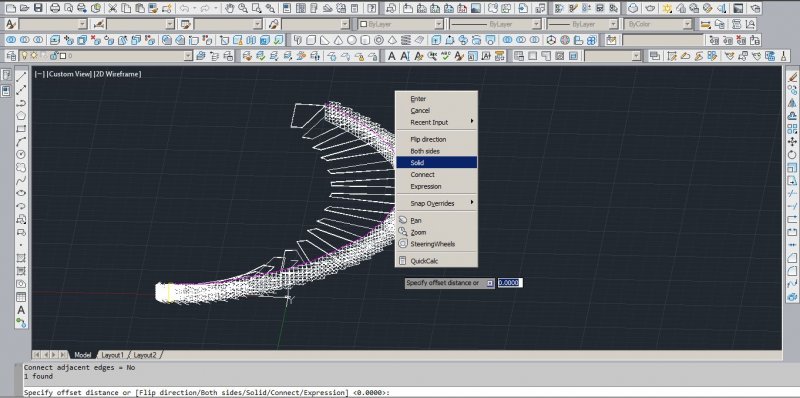Viewport: 800px width, 398px height.
Task: Choose QuickCalc in the context menu
Action: 436,261
